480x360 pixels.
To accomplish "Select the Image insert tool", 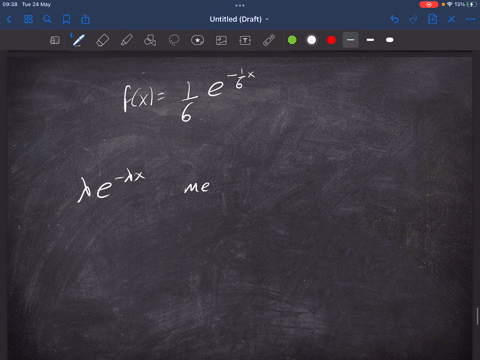I will (x=221, y=40).
